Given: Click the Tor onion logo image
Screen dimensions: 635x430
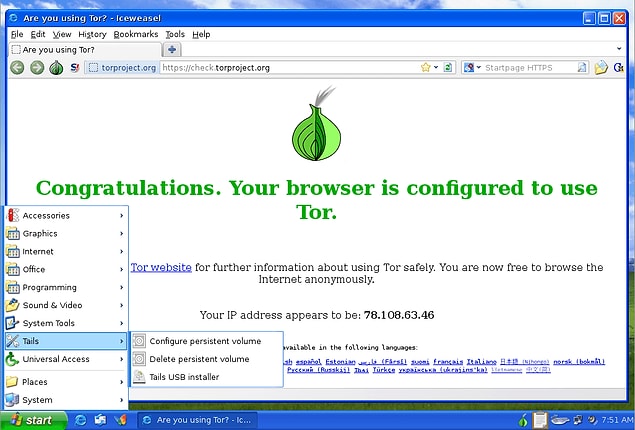Looking at the screenshot, I should coord(317,123).
